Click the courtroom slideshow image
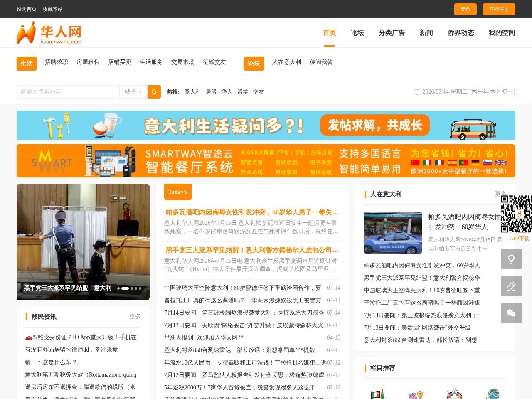 tap(83, 242)
